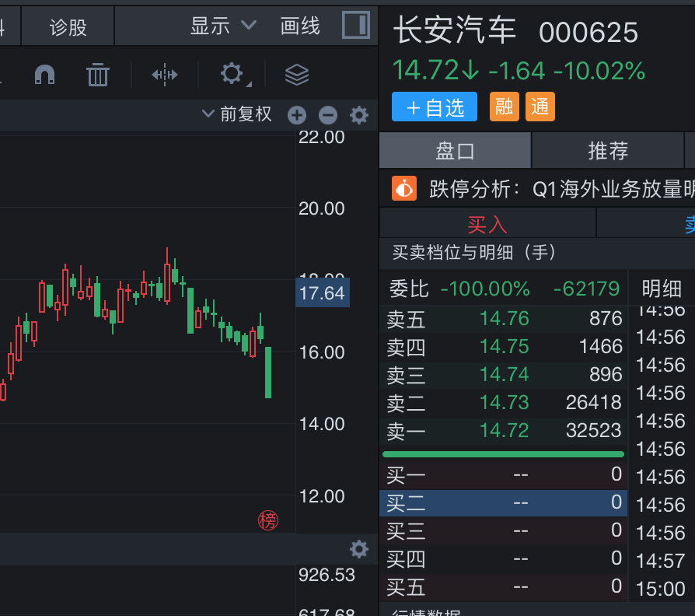Expand the 显示 dropdown

(223, 26)
